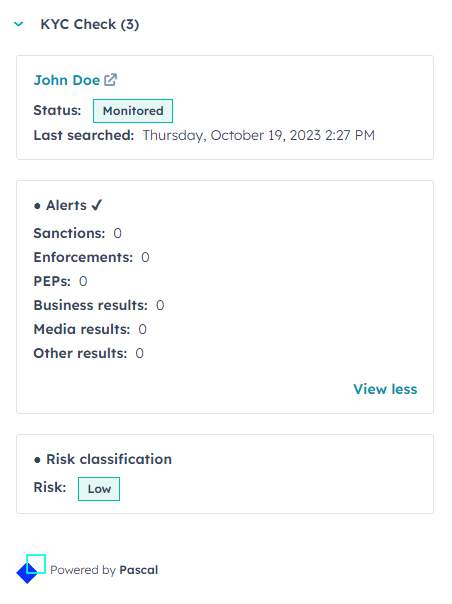Screen dimensions: 452x604
Task: Click the Powered by Pascal text
Action: [x=104, y=570]
